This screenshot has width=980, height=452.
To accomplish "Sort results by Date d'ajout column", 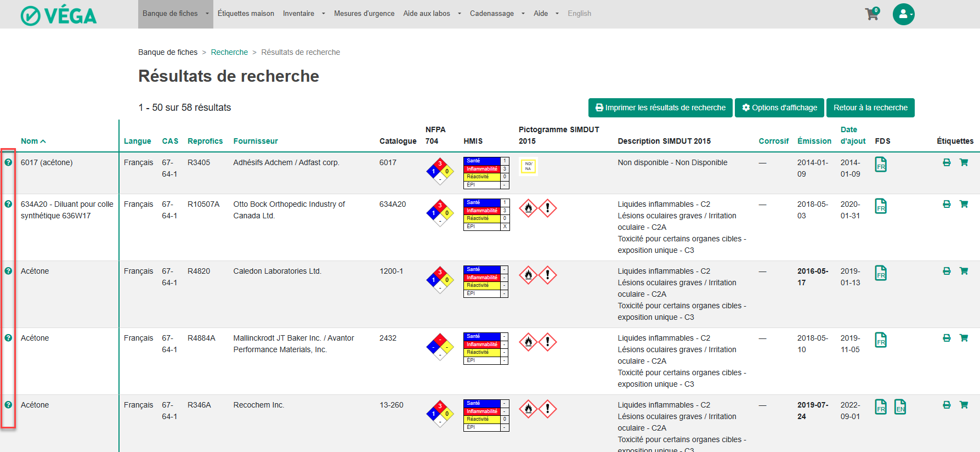I will [853, 135].
